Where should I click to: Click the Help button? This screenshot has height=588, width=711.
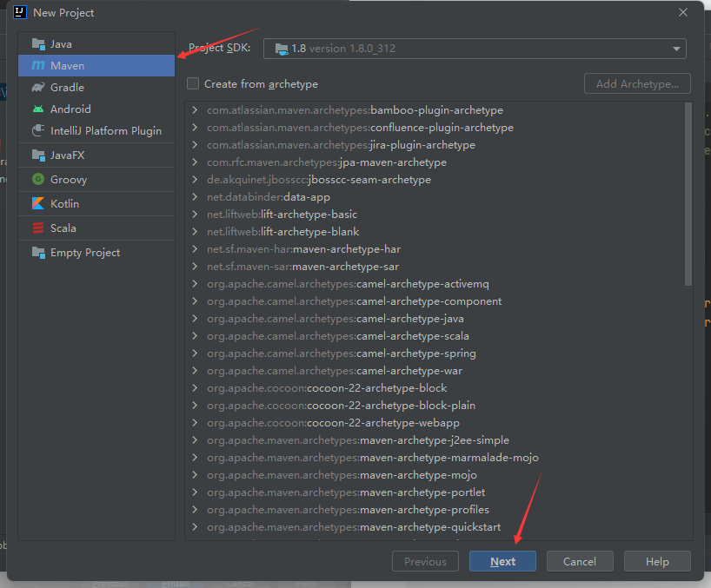click(657, 561)
